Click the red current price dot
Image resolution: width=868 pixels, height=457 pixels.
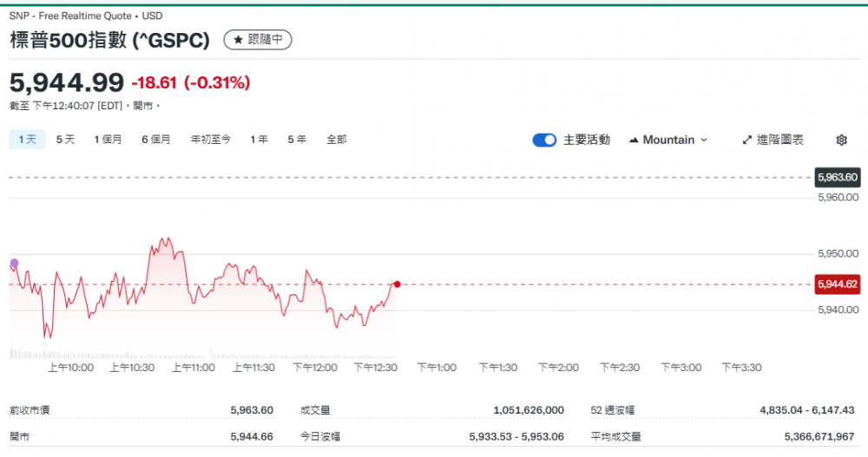click(397, 284)
